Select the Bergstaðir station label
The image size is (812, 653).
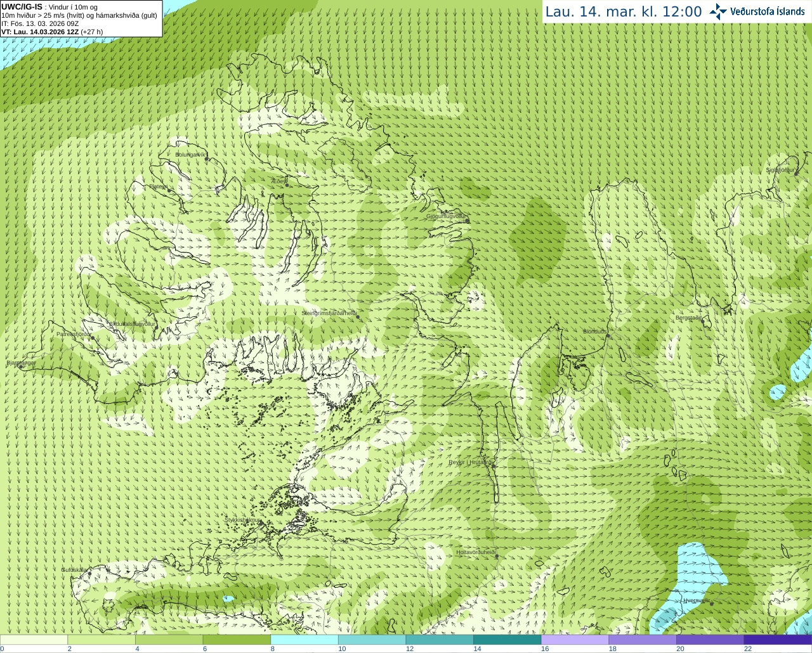tap(688, 318)
